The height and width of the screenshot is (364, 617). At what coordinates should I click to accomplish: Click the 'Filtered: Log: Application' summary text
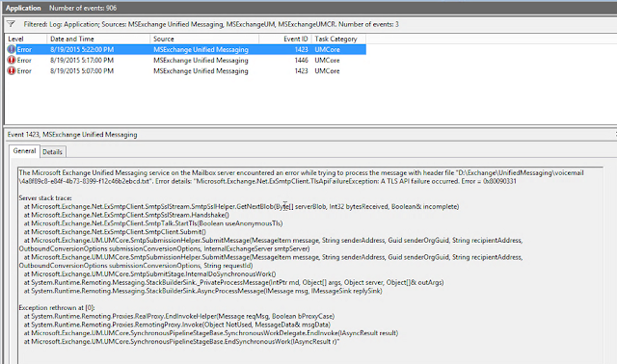tap(211, 24)
